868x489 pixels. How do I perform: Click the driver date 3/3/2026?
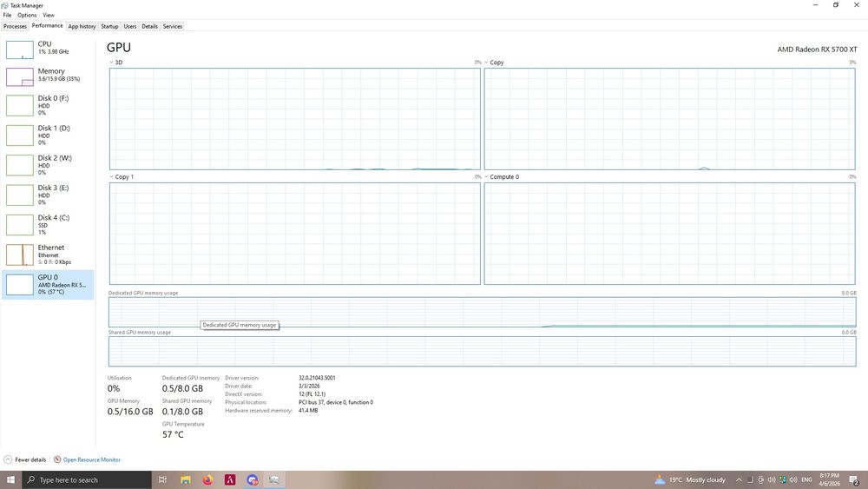[x=310, y=386]
